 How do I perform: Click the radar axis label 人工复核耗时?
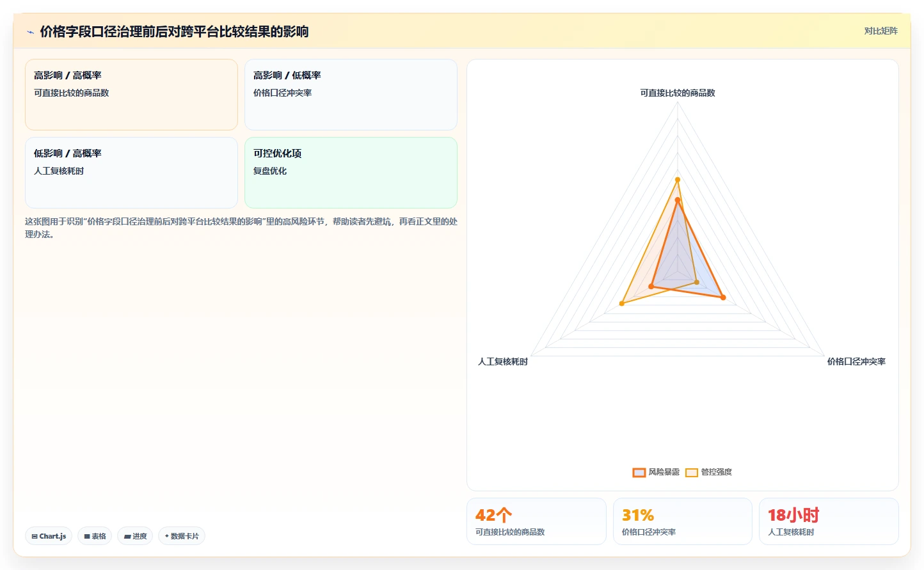click(503, 361)
